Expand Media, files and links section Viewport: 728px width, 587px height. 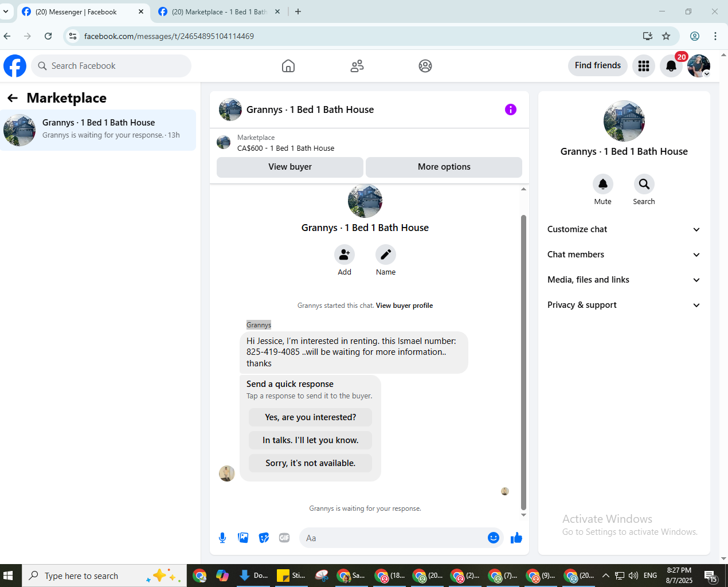pyautogui.click(x=624, y=280)
